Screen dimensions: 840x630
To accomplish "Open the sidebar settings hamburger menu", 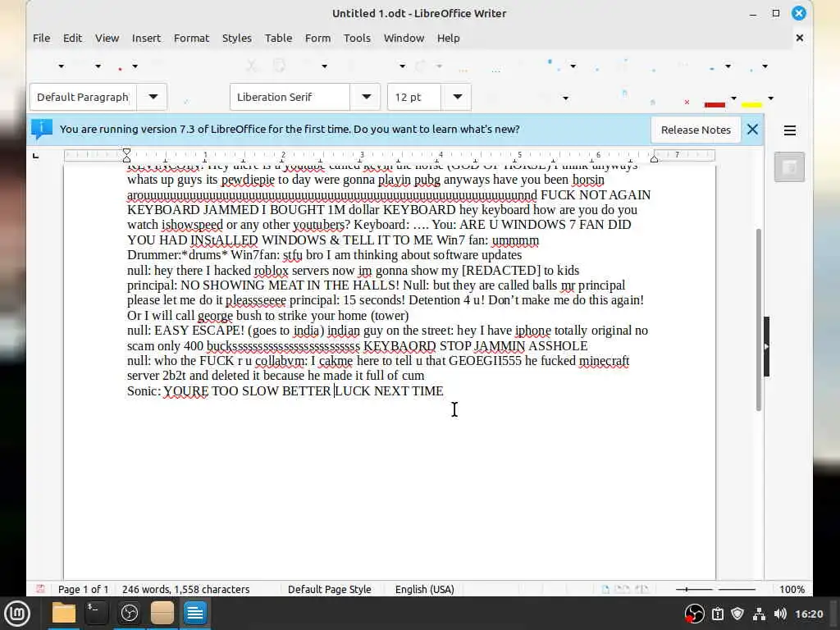I will [790, 130].
